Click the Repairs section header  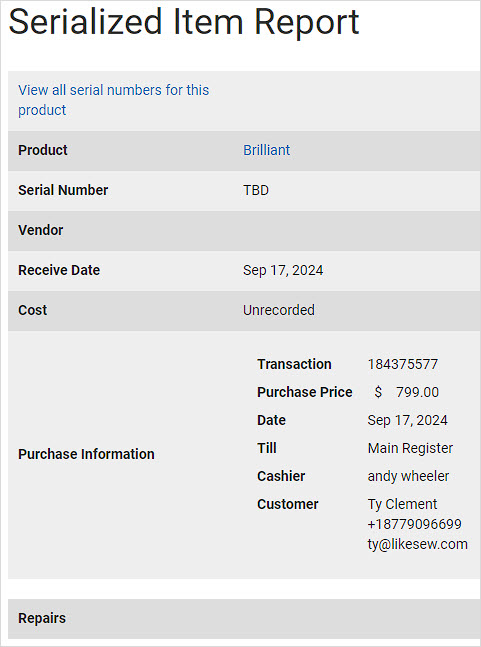tap(244, 619)
